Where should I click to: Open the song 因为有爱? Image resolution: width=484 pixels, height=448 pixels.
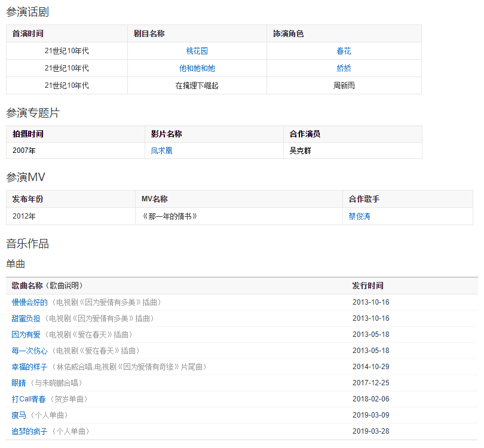[x=26, y=335]
